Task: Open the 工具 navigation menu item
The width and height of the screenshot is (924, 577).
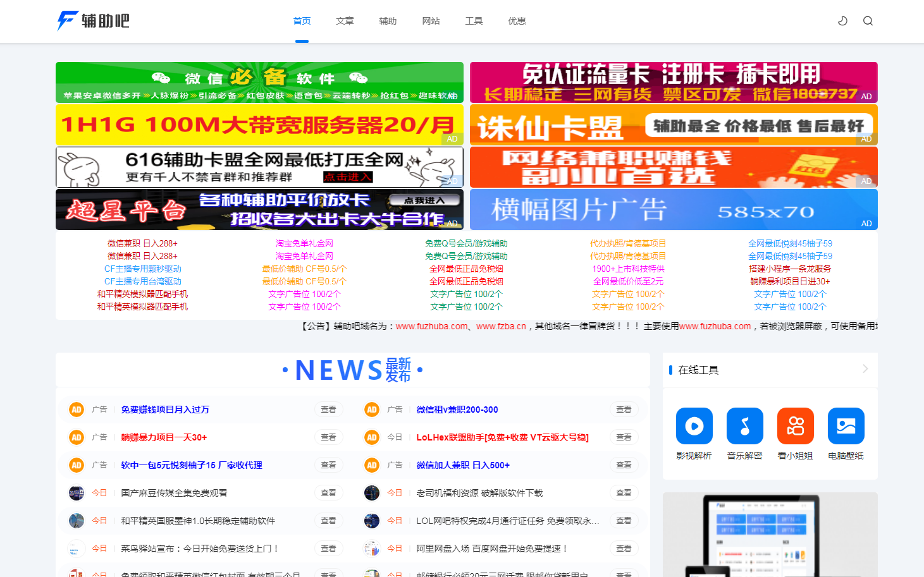Action: (474, 21)
